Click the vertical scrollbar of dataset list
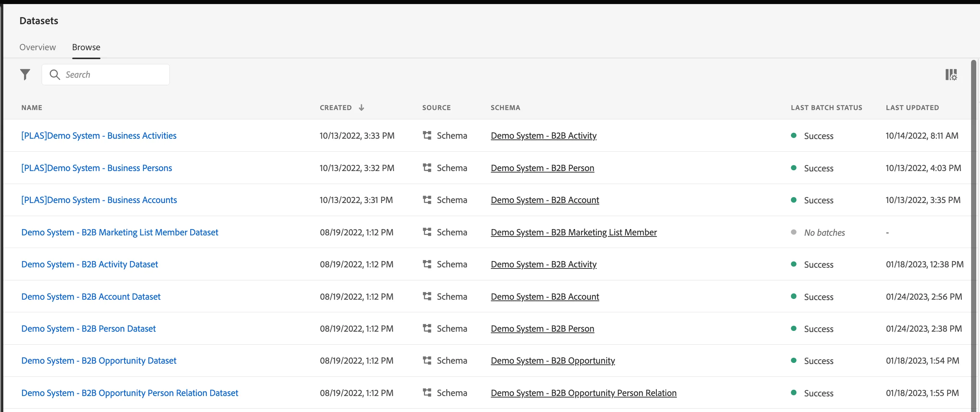This screenshot has width=980, height=412. point(974,235)
